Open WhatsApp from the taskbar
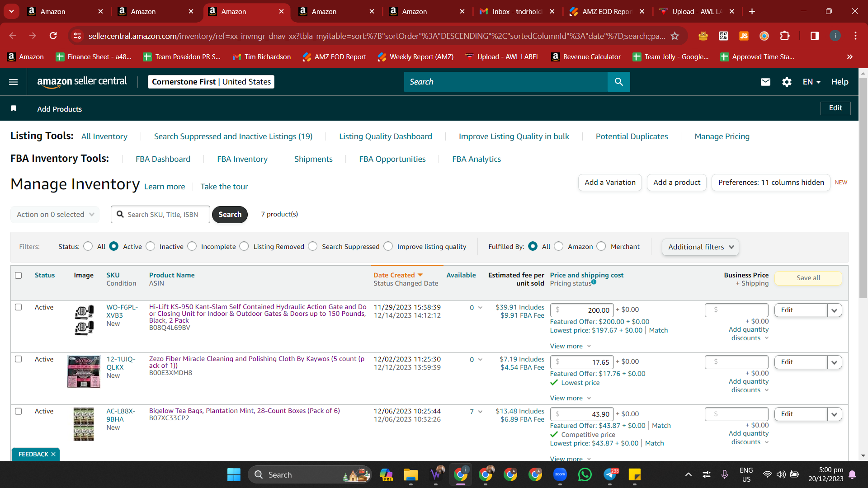Viewport: 868px width, 488px height. pos(585,474)
